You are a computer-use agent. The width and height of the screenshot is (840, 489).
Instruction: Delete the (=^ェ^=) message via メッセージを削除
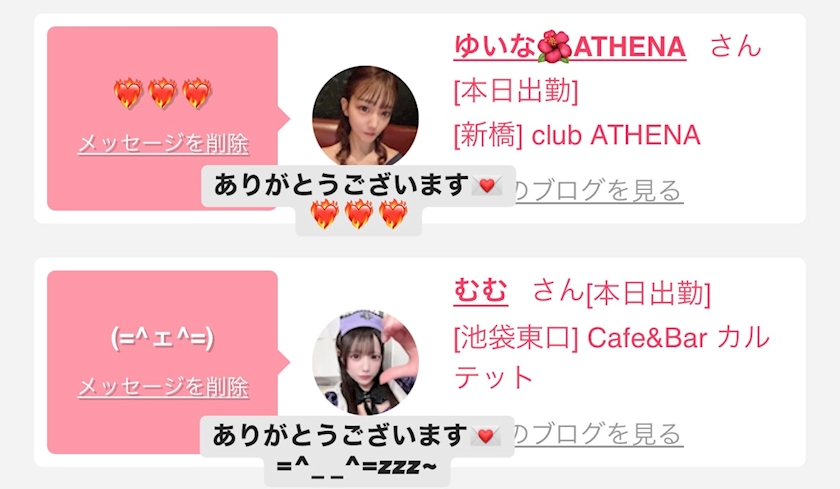(x=163, y=387)
